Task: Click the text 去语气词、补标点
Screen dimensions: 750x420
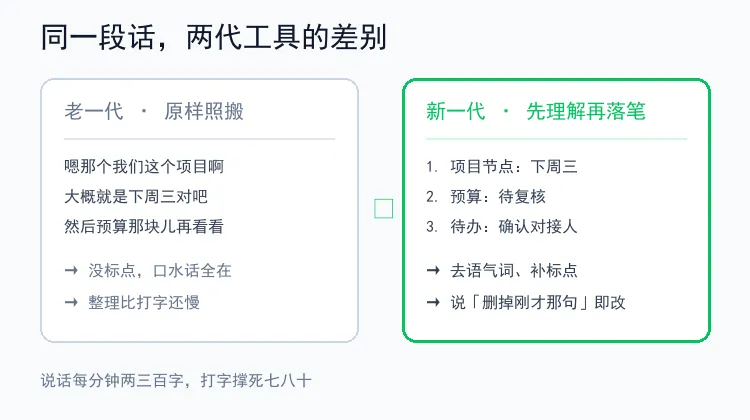Action: tap(514, 271)
